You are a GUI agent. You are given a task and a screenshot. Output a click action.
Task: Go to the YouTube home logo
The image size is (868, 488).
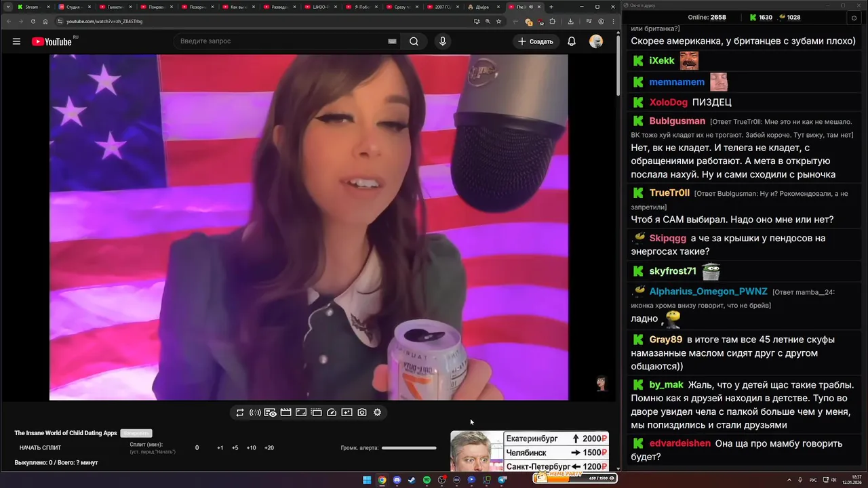pos(52,41)
